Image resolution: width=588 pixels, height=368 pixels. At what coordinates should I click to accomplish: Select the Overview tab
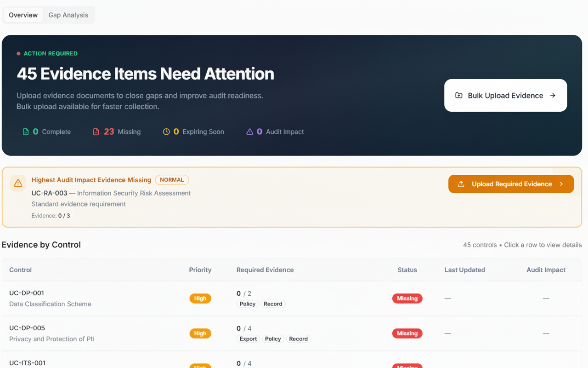(23, 15)
